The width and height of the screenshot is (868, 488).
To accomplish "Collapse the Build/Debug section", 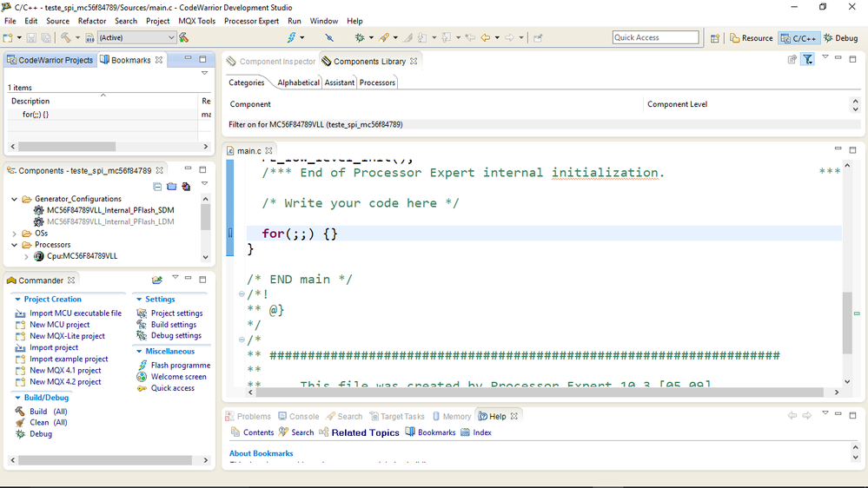I will 17,398.
